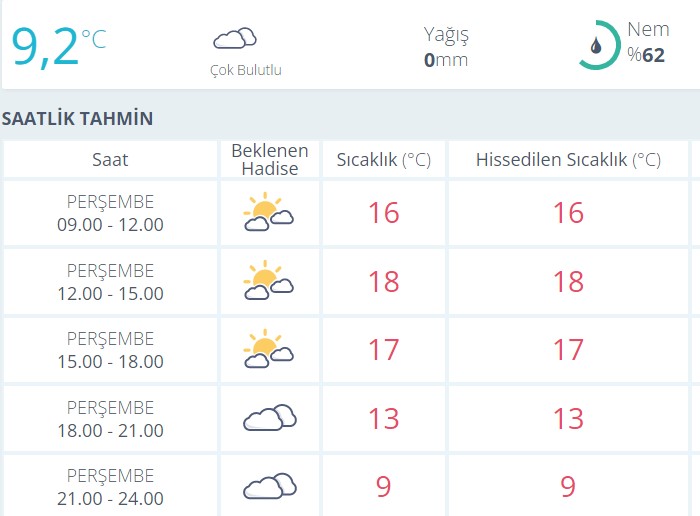This screenshot has height=516, width=700.
Task: Click the PERŞEMBE 18.00 - 21.00 time cell
Action: (x=110, y=419)
